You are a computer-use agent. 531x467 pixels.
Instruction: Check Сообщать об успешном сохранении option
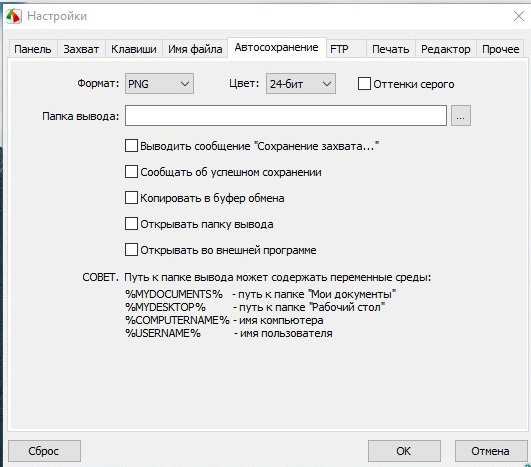click(131, 172)
